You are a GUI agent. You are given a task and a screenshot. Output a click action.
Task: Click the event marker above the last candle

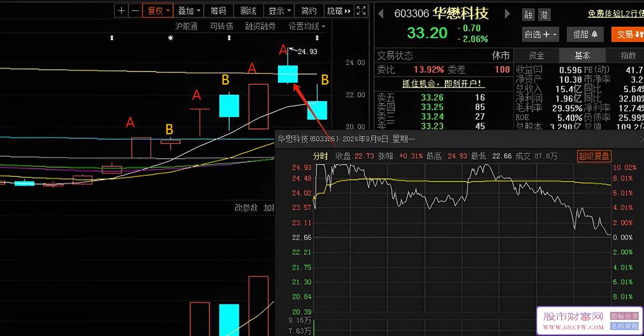point(318,38)
